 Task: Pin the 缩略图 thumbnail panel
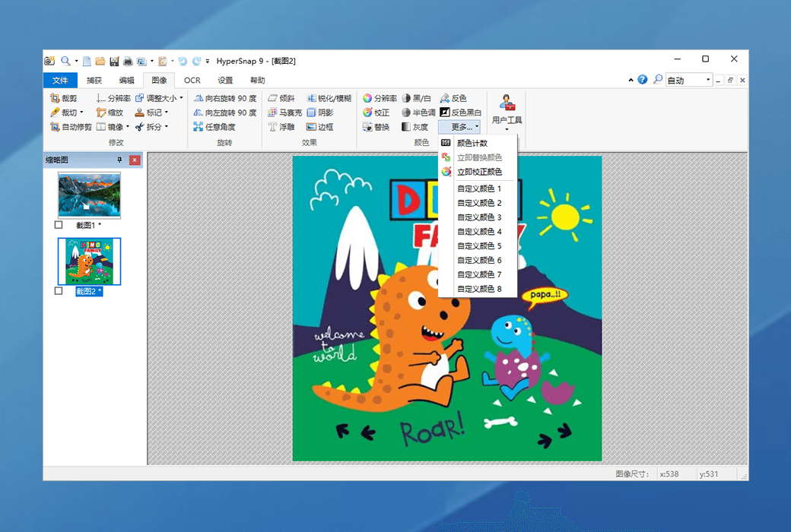119,160
